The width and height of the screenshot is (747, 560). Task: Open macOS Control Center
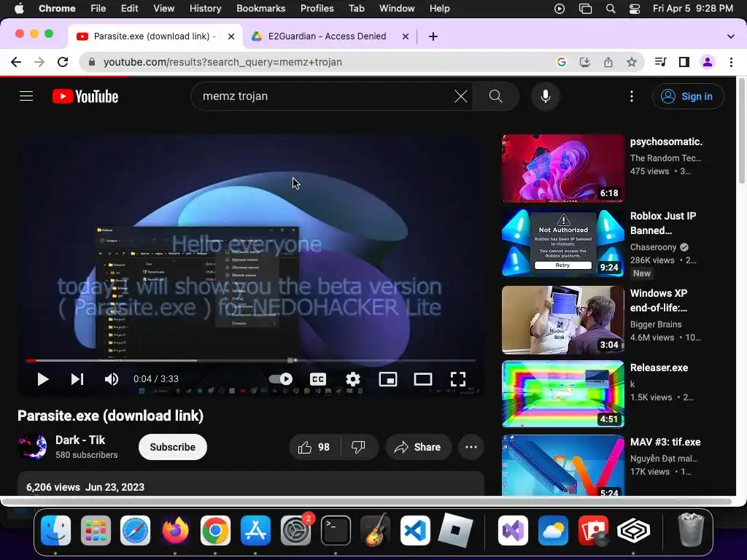tap(635, 9)
